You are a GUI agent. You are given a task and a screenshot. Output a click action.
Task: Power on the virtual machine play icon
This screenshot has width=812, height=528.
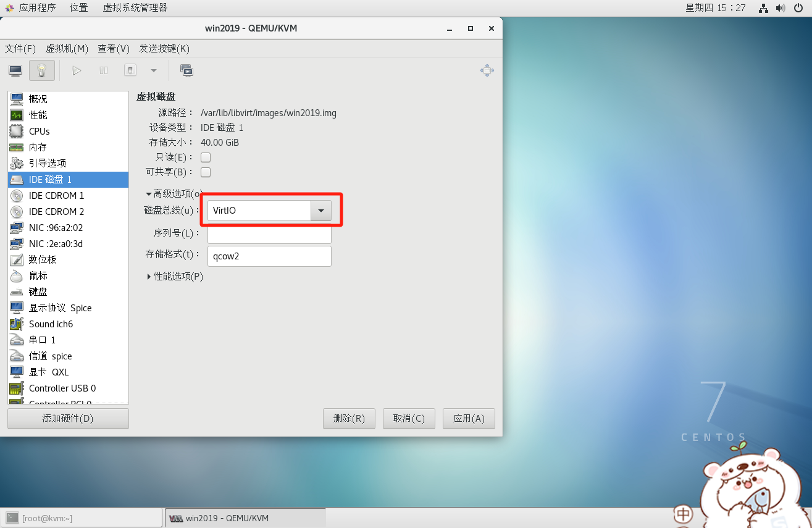(77, 70)
